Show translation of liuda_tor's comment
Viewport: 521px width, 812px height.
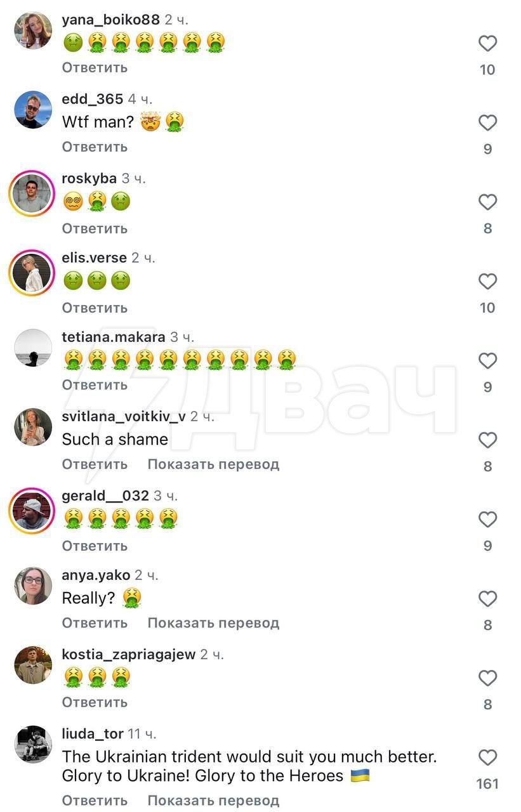[213, 801]
